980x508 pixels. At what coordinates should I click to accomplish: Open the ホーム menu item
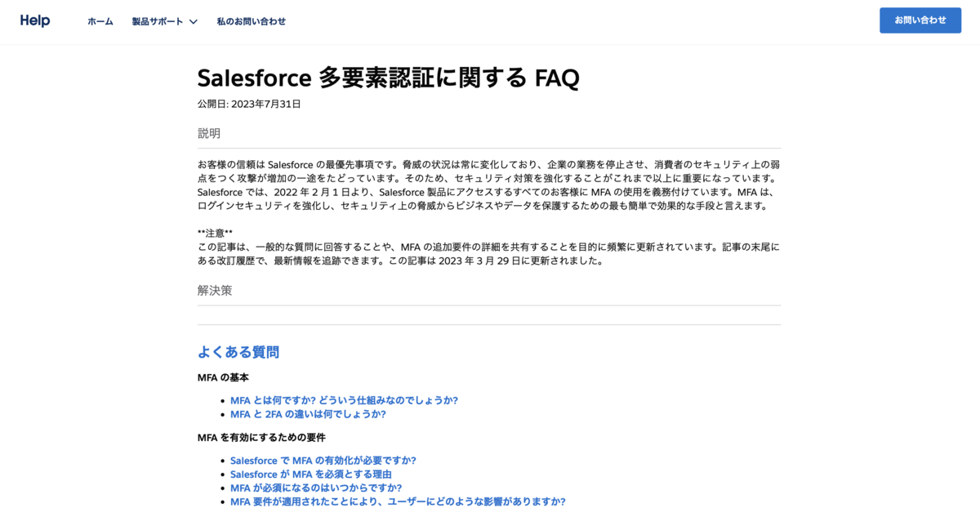coord(100,21)
